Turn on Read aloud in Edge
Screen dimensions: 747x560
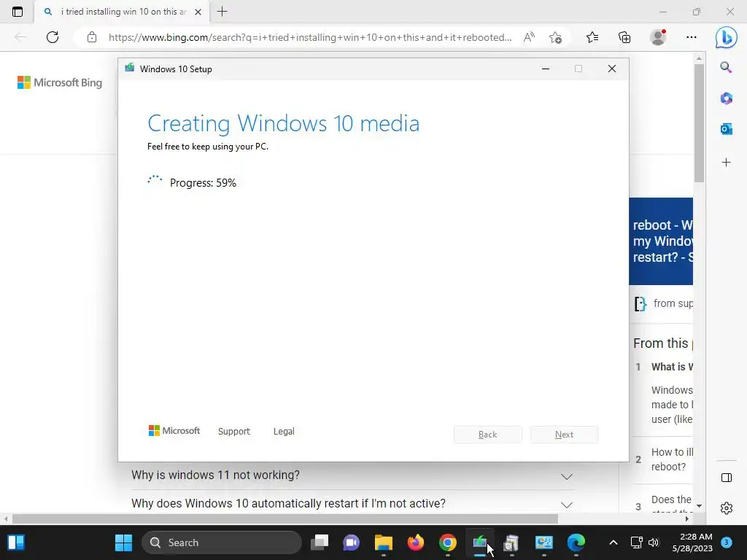(529, 37)
